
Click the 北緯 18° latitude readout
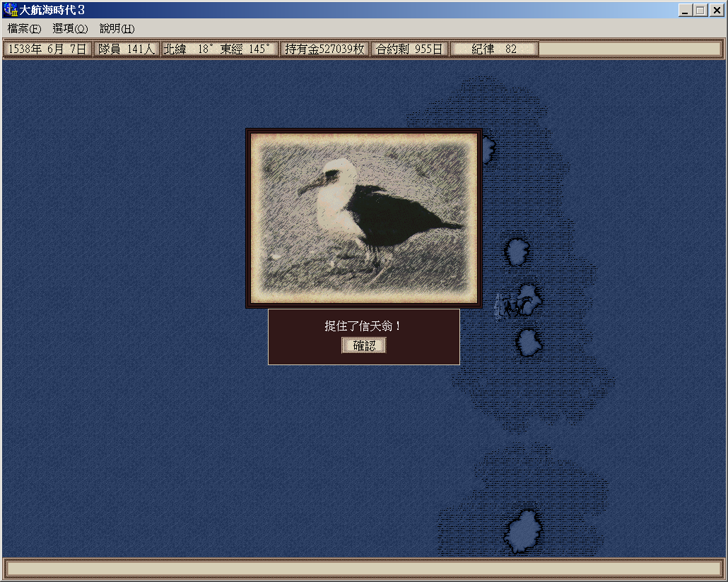click(188, 49)
